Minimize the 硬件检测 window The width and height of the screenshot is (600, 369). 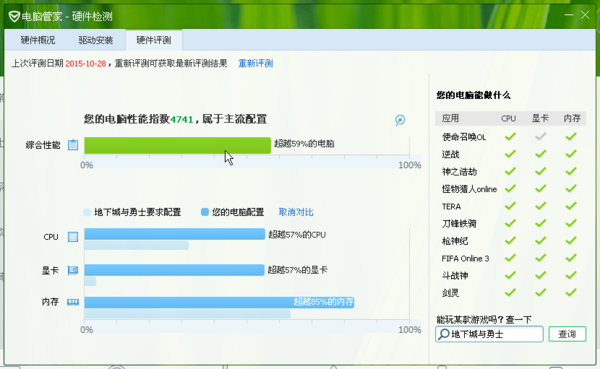coord(569,15)
